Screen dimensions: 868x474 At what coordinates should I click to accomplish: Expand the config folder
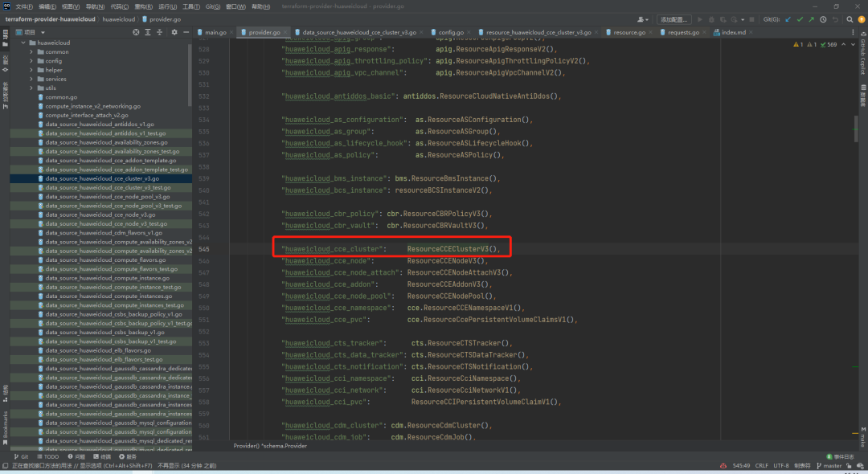pos(31,61)
